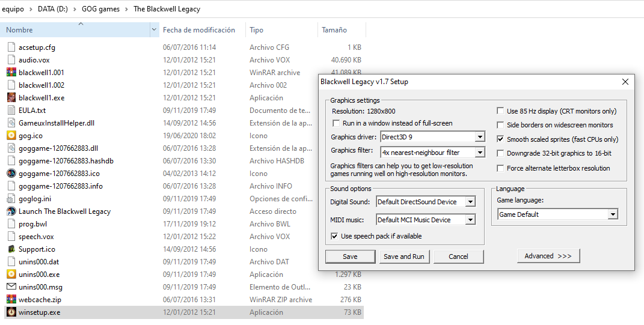Click the unins000.msg envelope icon
This screenshot has width=644, height=325.
(x=11, y=287)
